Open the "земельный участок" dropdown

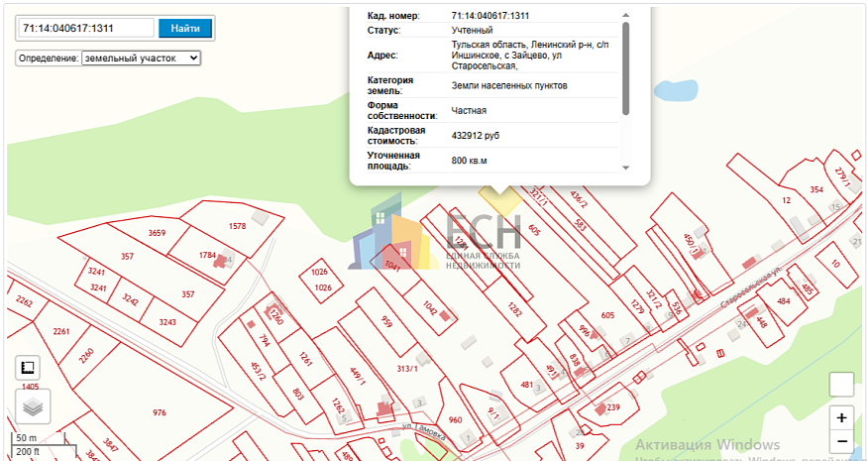click(141, 58)
